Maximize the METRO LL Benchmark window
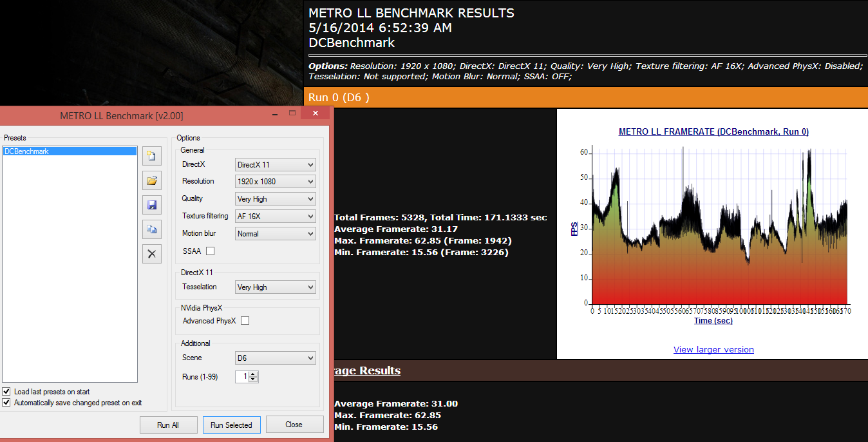This screenshot has width=868, height=442. click(x=292, y=114)
